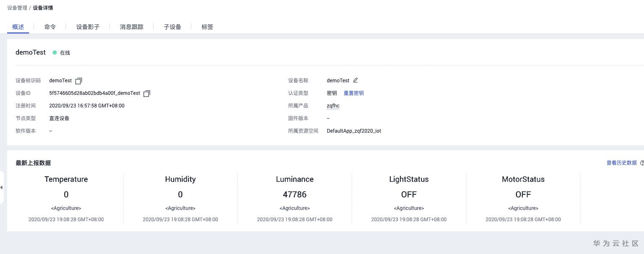Go to the 消息跟踪 tab
The image size is (644, 254).
(x=132, y=27)
